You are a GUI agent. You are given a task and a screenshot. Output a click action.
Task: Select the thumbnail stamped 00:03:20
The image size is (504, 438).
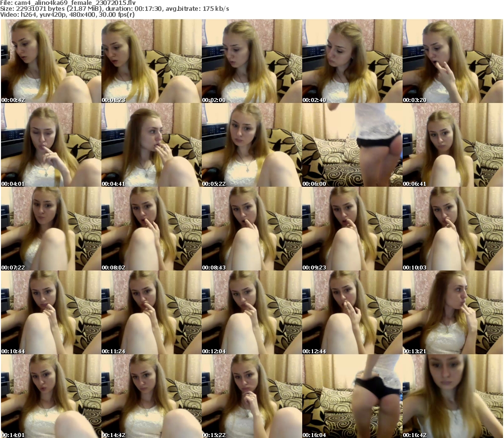tap(453, 61)
